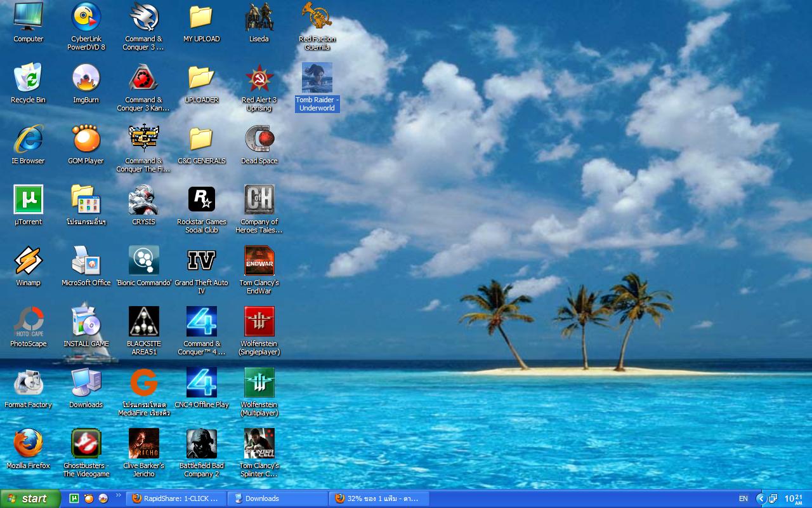Select the MY UPLOAD folder
Image resolution: width=812 pixels, height=508 pixels.
tap(202, 17)
